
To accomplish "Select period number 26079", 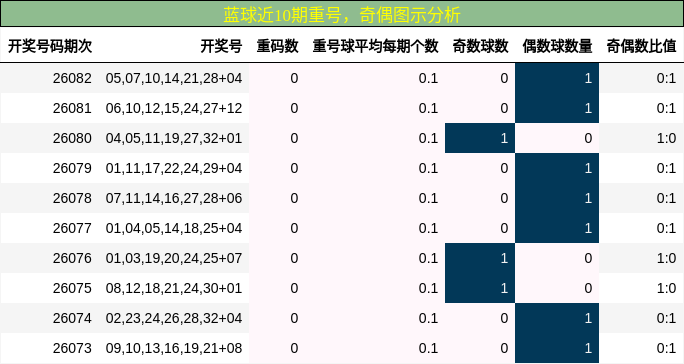I will coord(72,168).
